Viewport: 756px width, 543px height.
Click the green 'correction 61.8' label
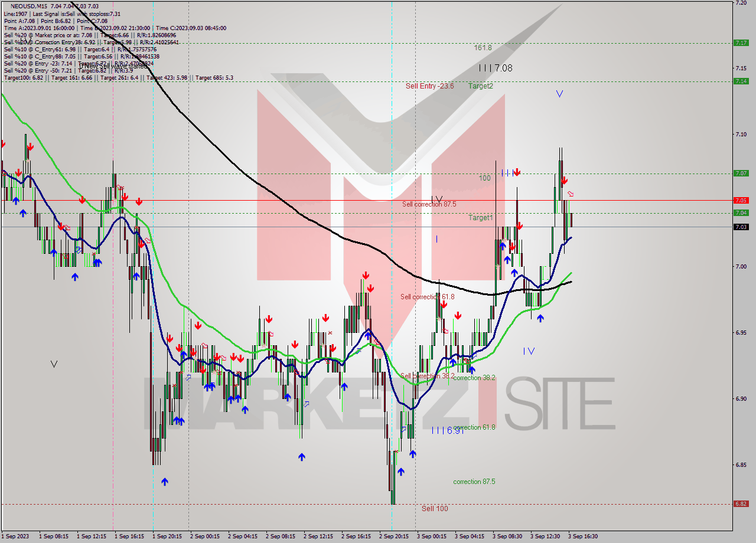[474, 427]
